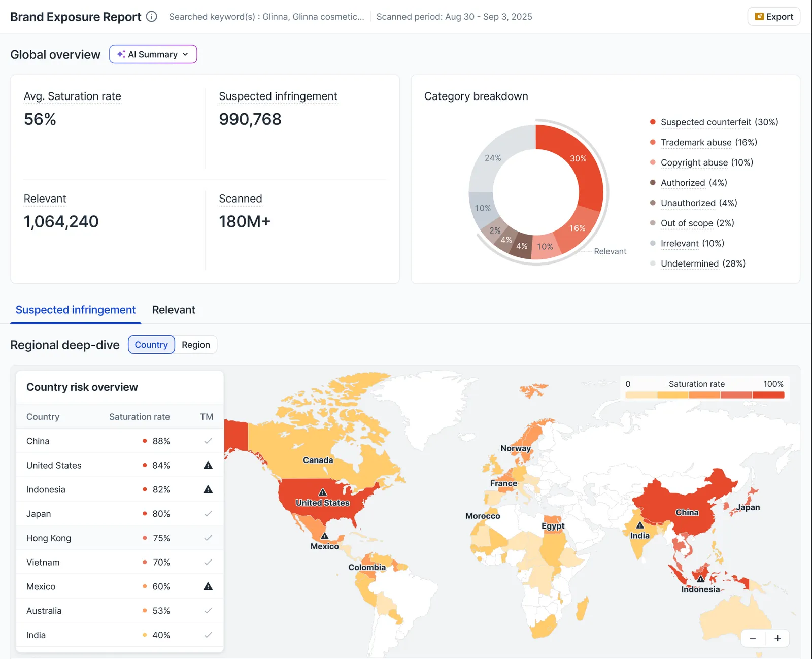Select the Suspected infringement tab
Image resolution: width=812 pixels, height=659 pixels.
click(x=76, y=310)
